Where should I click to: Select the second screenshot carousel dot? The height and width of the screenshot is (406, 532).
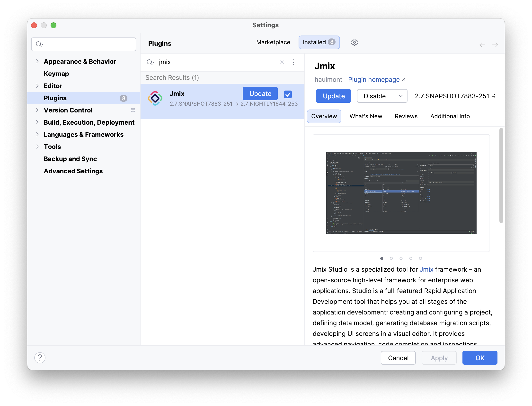[391, 258]
